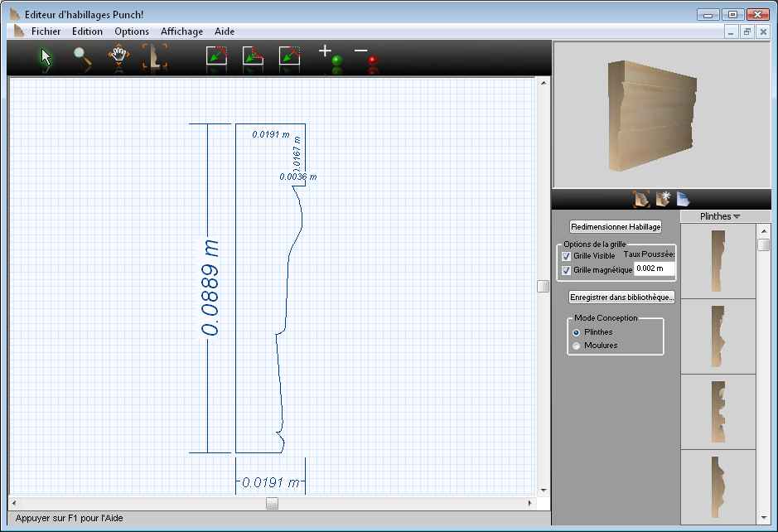The height and width of the screenshot is (532, 778).
Task: Choose the hand pan tool
Action: [118, 57]
